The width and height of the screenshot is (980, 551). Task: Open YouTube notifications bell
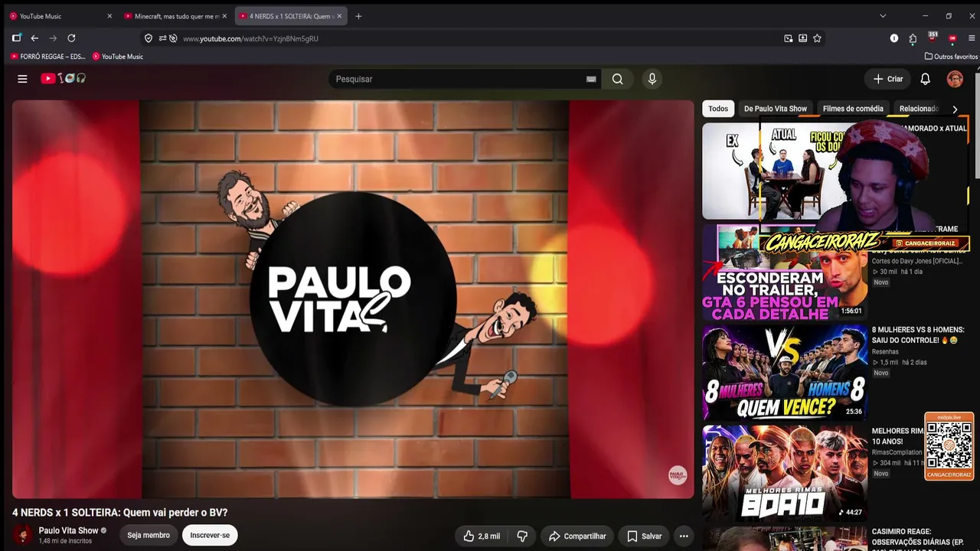click(x=925, y=79)
